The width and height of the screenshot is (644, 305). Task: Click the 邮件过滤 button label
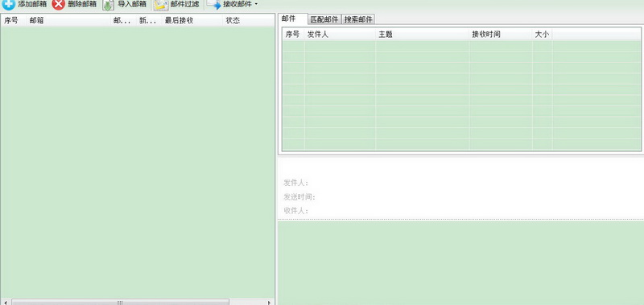point(185,4)
